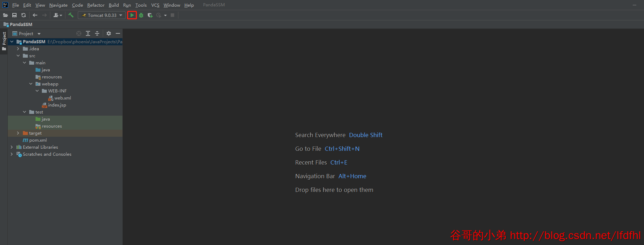Select the webapp folder label

pos(50,84)
